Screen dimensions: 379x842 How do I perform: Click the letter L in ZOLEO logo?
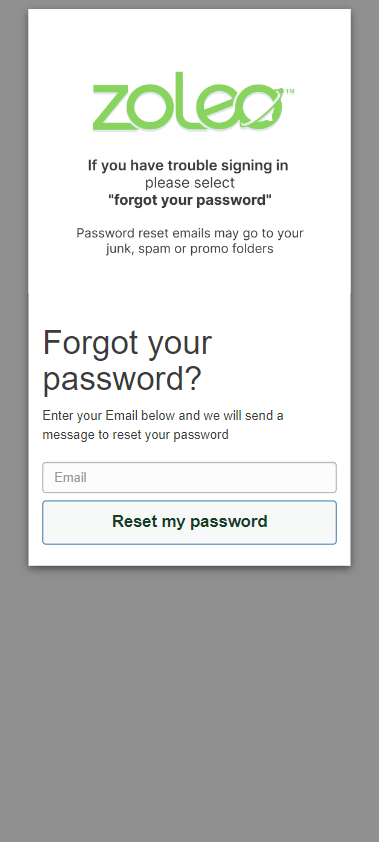pyautogui.click(x=183, y=101)
